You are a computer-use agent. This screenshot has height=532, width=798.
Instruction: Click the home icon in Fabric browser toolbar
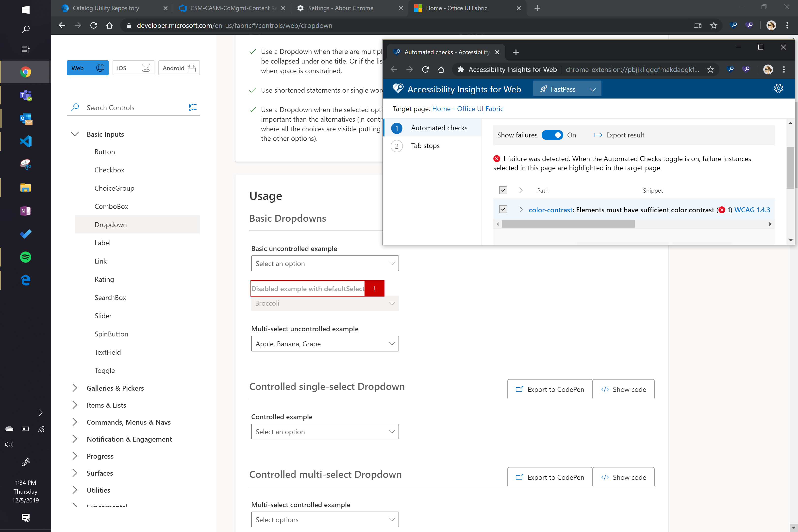[x=109, y=25]
